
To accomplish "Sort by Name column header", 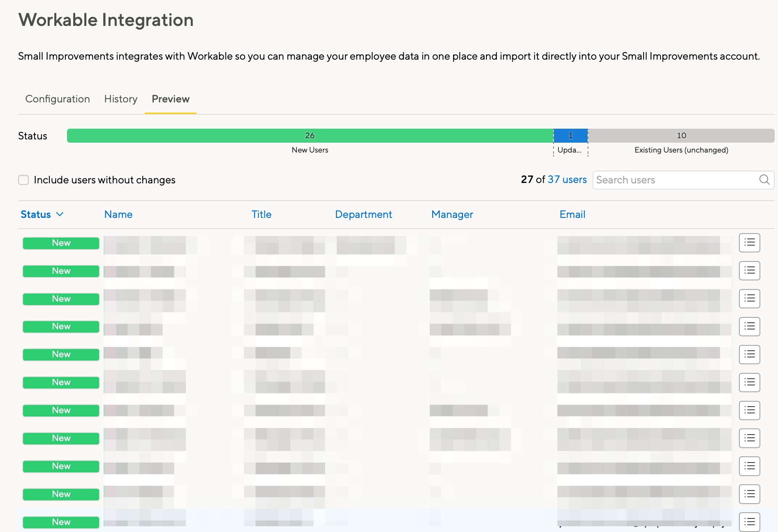I will 118,215.
